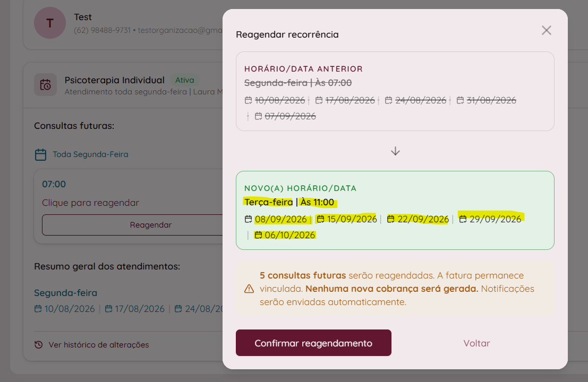Click the calendar icon next to Toda Segunda-Feira
588x382 pixels.
tap(40, 154)
